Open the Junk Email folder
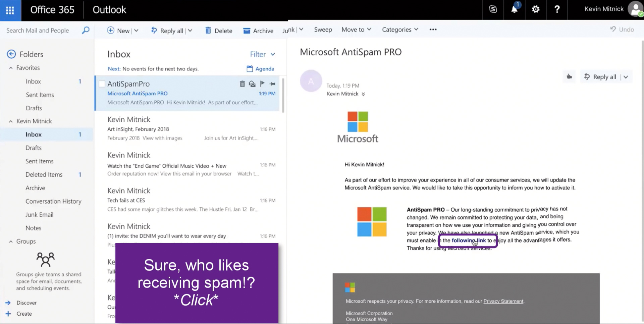 (39, 215)
